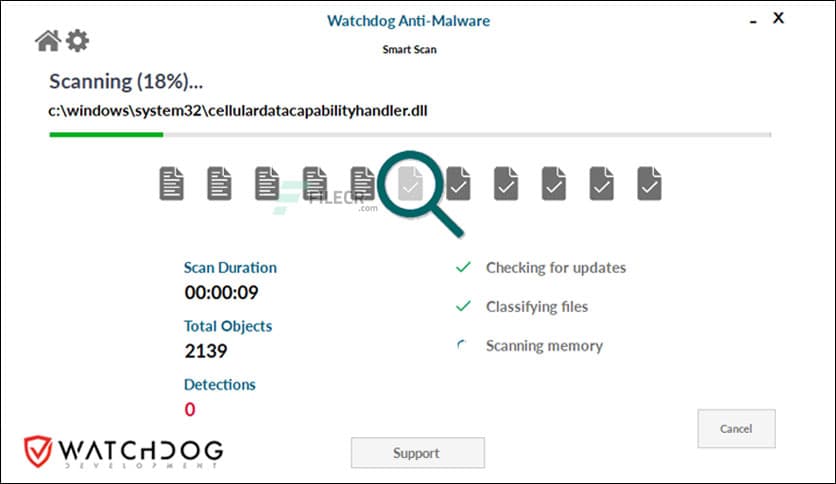The width and height of the screenshot is (836, 484).
Task: Click the 00:00:09 duration value
Action: pyautogui.click(x=221, y=293)
